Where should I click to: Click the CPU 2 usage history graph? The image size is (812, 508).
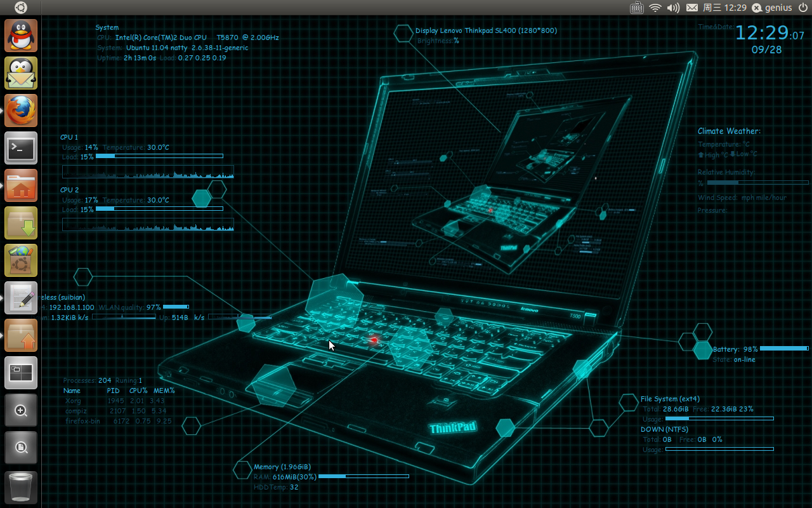point(148,224)
